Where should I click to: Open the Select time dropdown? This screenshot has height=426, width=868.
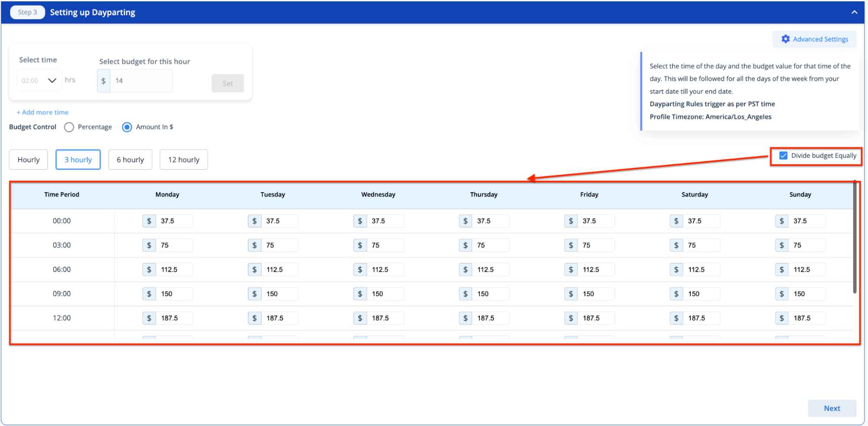(39, 80)
